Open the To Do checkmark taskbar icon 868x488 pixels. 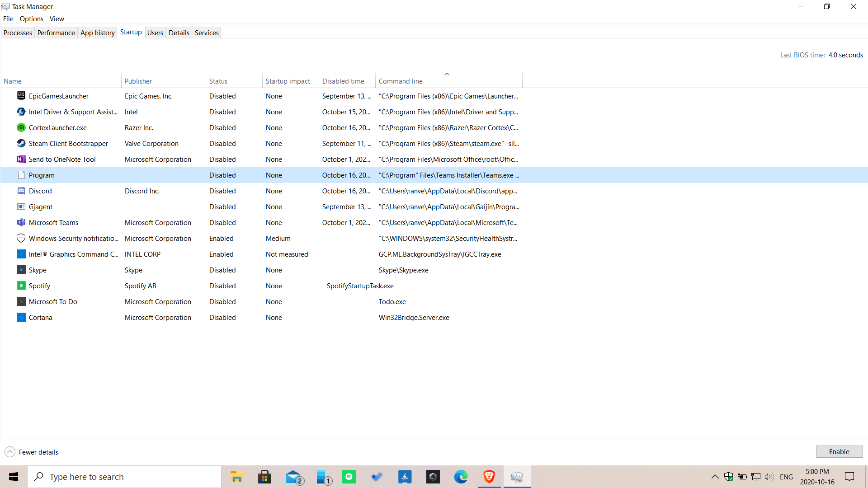pos(377,477)
